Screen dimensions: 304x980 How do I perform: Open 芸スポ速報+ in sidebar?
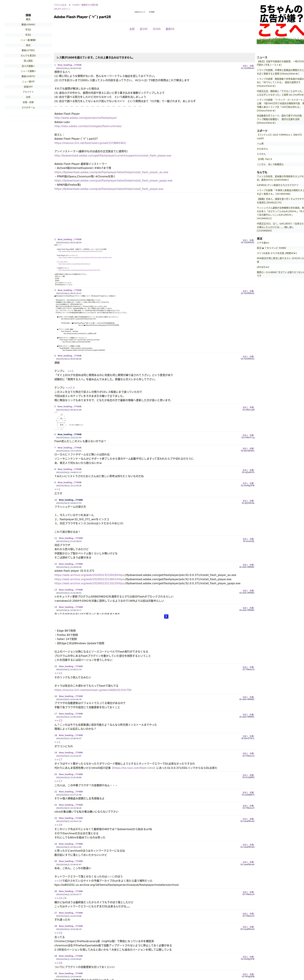pyautogui.click(x=28, y=66)
